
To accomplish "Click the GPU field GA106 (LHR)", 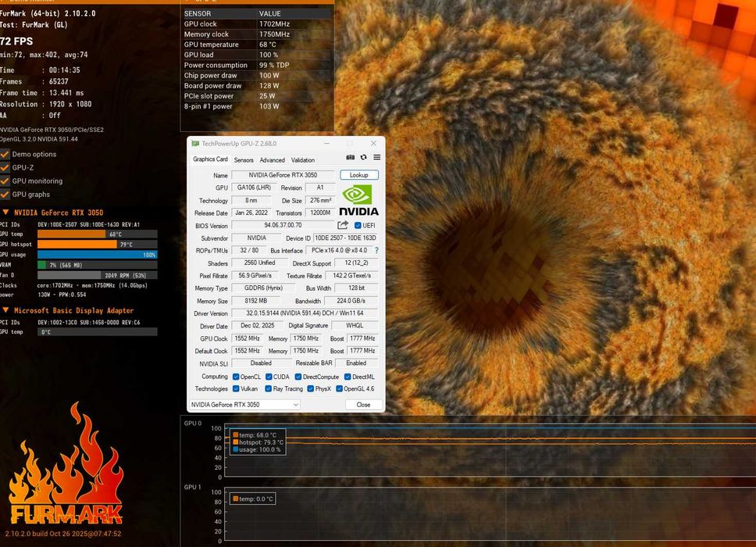I will coord(254,188).
